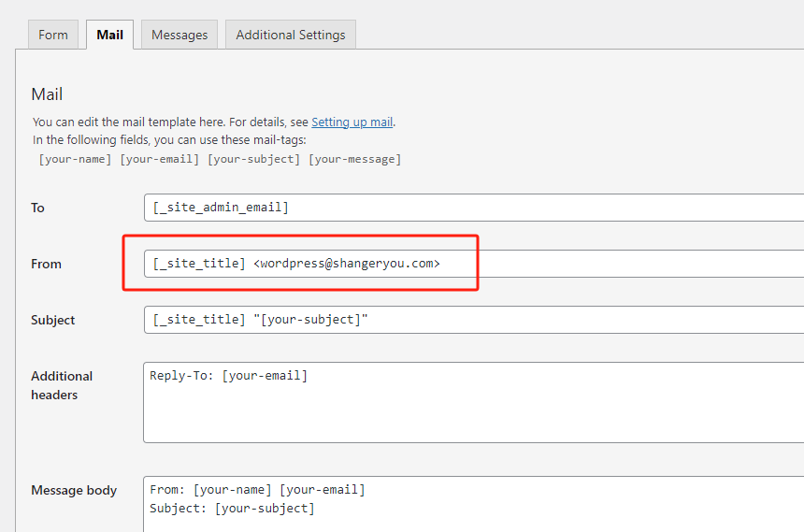The width and height of the screenshot is (804, 532).
Task: Go to Additional Settings tab
Action: [x=291, y=35]
